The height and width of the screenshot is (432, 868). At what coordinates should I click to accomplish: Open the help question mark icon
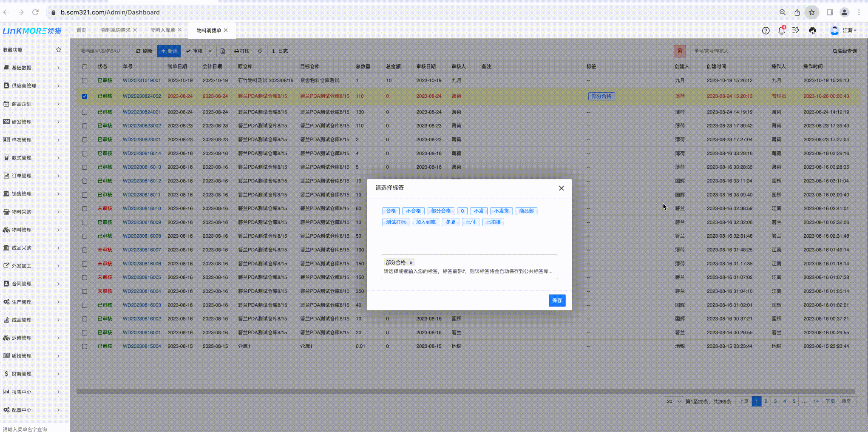pyautogui.click(x=766, y=31)
